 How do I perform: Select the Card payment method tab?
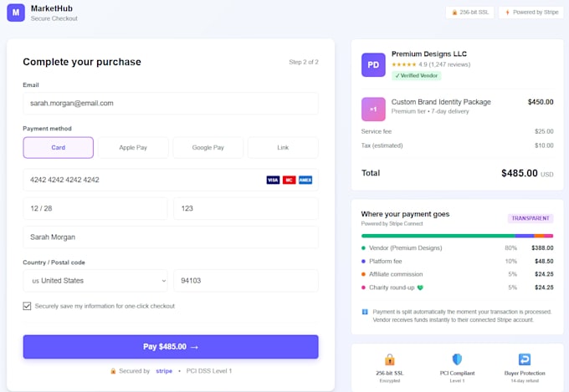pyautogui.click(x=58, y=148)
